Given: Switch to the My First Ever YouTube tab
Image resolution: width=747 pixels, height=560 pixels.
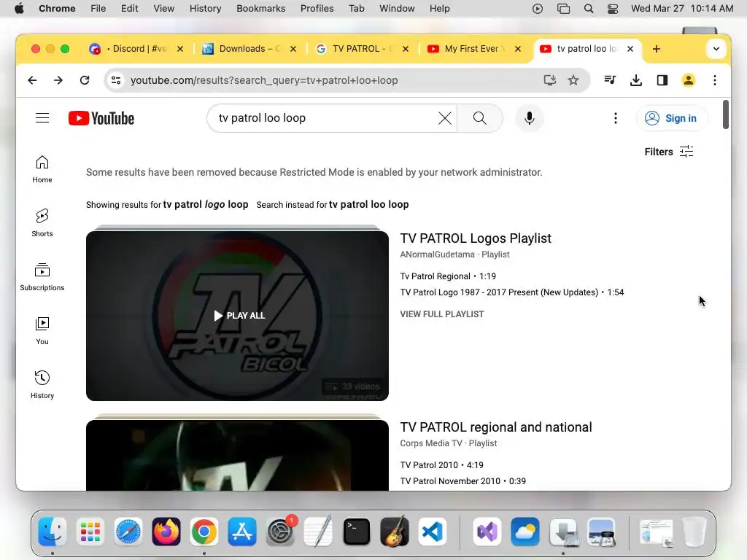Looking at the screenshot, I should coord(473,49).
